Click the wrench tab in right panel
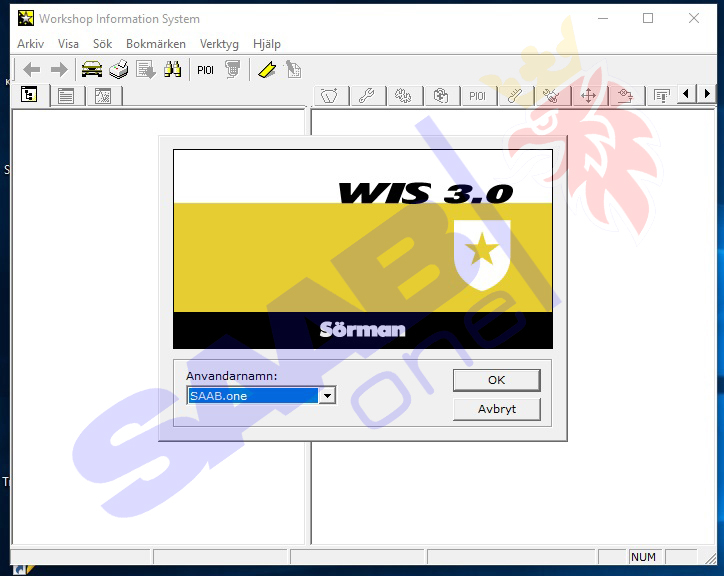The width and height of the screenshot is (724, 576). click(366, 95)
